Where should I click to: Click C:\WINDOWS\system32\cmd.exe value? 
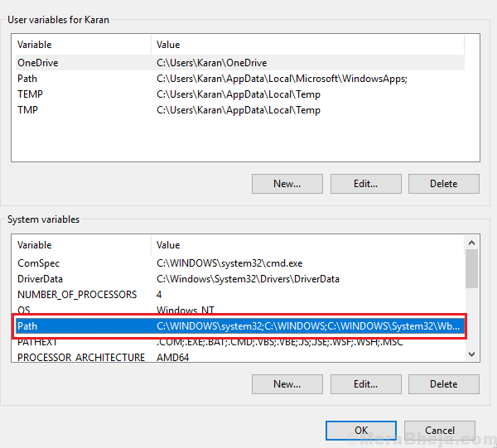point(229,263)
